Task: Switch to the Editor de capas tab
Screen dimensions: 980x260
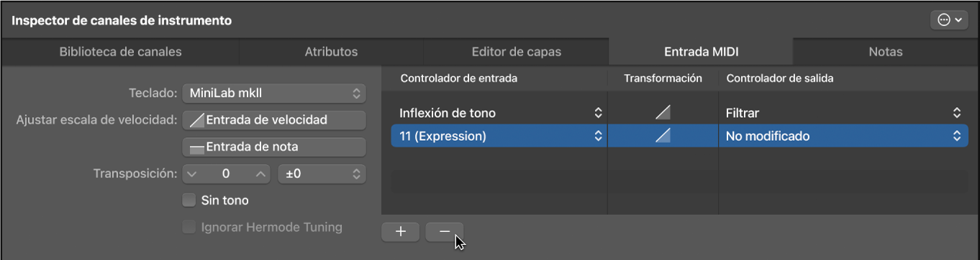Action: (516, 52)
